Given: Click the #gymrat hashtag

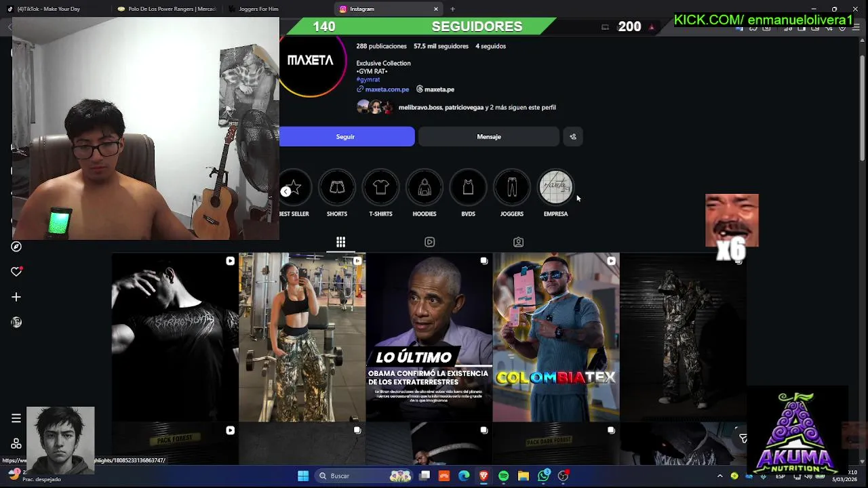Looking at the screenshot, I should pos(368,79).
